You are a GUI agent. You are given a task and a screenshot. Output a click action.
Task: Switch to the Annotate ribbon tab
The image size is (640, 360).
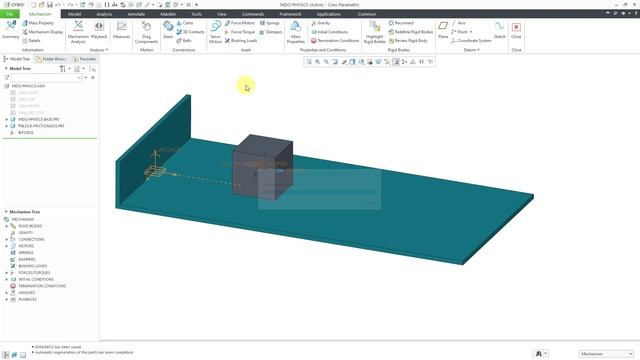coord(136,14)
